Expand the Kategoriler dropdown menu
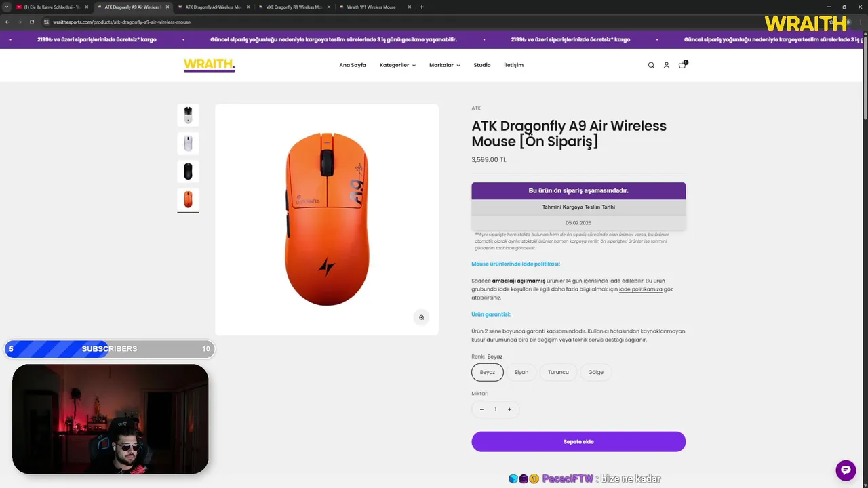Screen dimensions: 868x488 (x=397, y=65)
